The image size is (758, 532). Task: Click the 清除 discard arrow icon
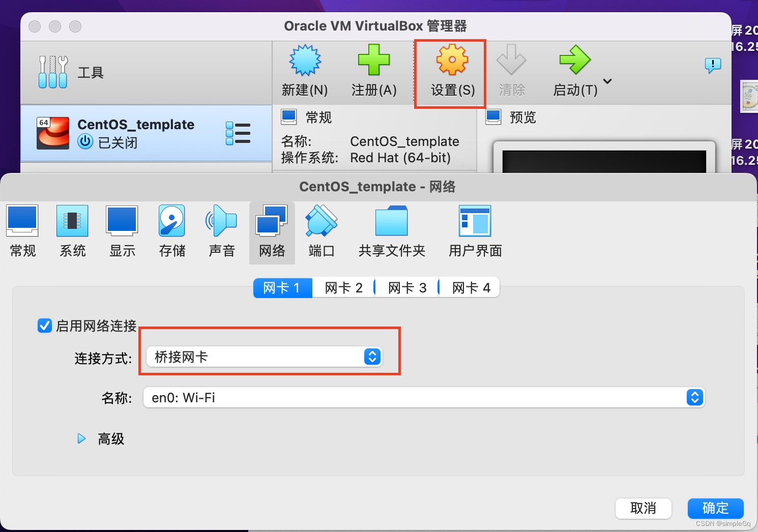[x=511, y=60]
